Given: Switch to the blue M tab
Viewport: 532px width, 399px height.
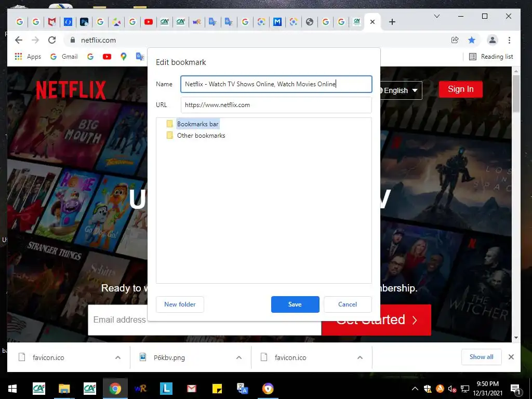Looking at the screenshot, I should 277,22.
